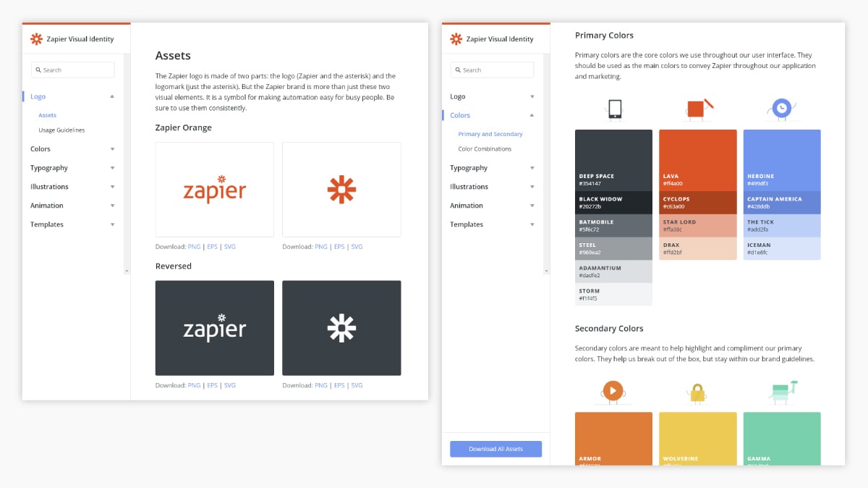The image size is (868, 488).
Task: Click the green couch illustration above the Gamma swatch
Action: click(781, 391)
